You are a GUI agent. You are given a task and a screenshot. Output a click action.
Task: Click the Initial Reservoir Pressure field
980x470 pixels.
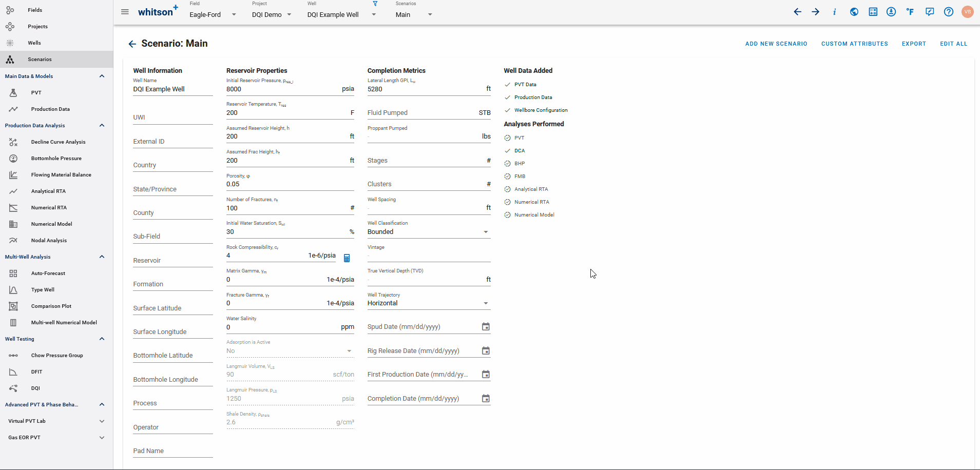pyautogui.click(x=282, y=89)
